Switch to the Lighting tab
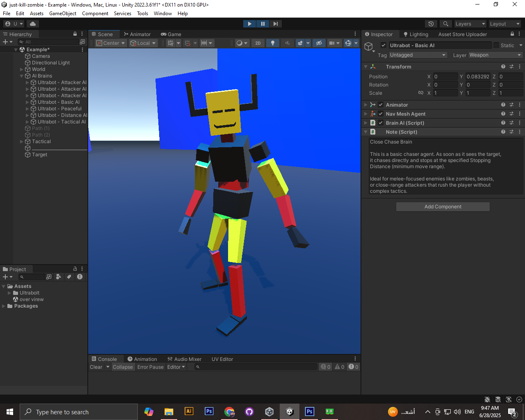Image resolution: width=525 pixels, height=420 pixels. click(x=415, y=34)
